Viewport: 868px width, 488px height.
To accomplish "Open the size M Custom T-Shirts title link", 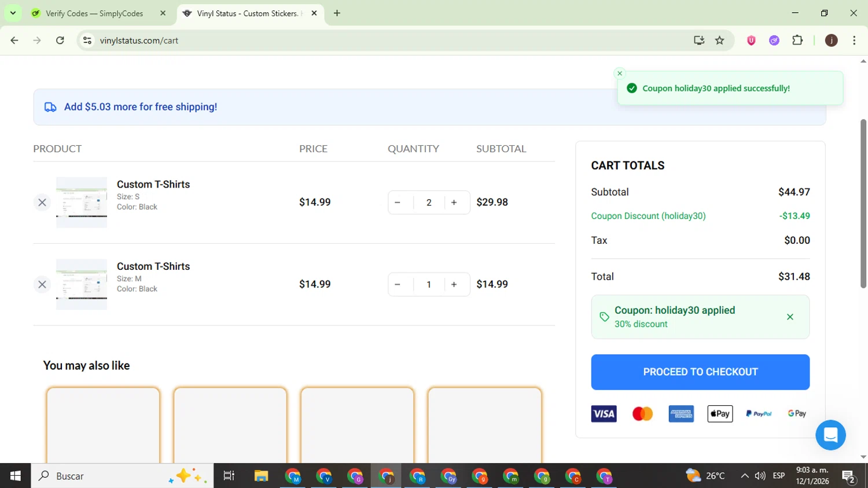I will click(153, 266).
